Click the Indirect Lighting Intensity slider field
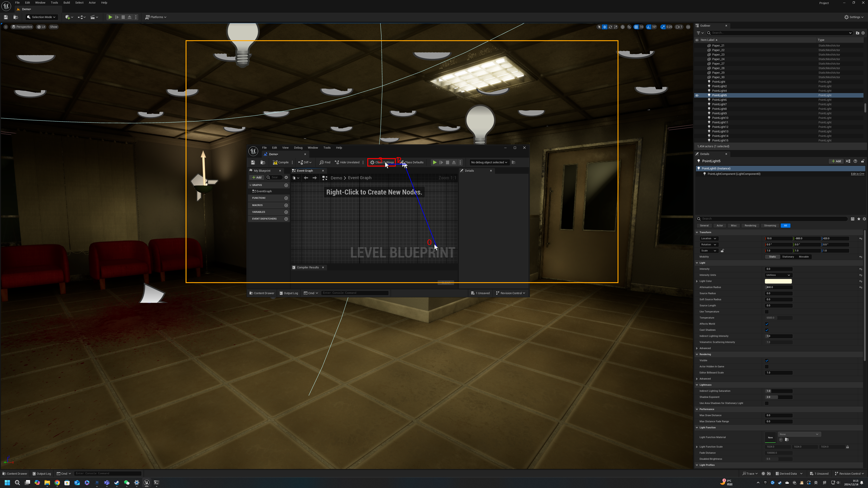Screen dimensions: 868x488 [x=778, y=336]
